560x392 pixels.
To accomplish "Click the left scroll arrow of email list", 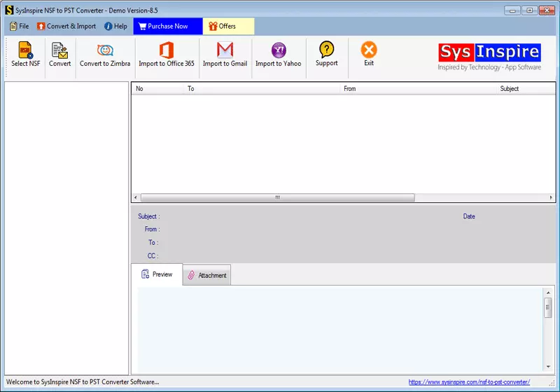I will [x=136, y=197].
